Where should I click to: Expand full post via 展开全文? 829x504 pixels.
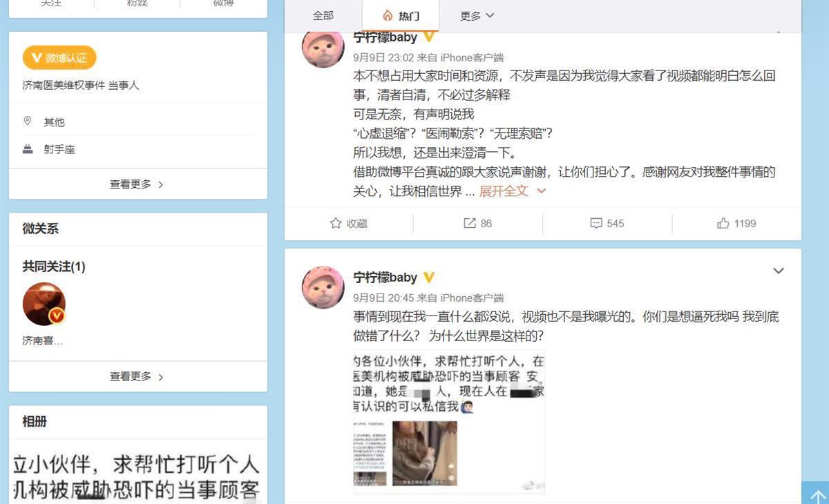point(513,191)
